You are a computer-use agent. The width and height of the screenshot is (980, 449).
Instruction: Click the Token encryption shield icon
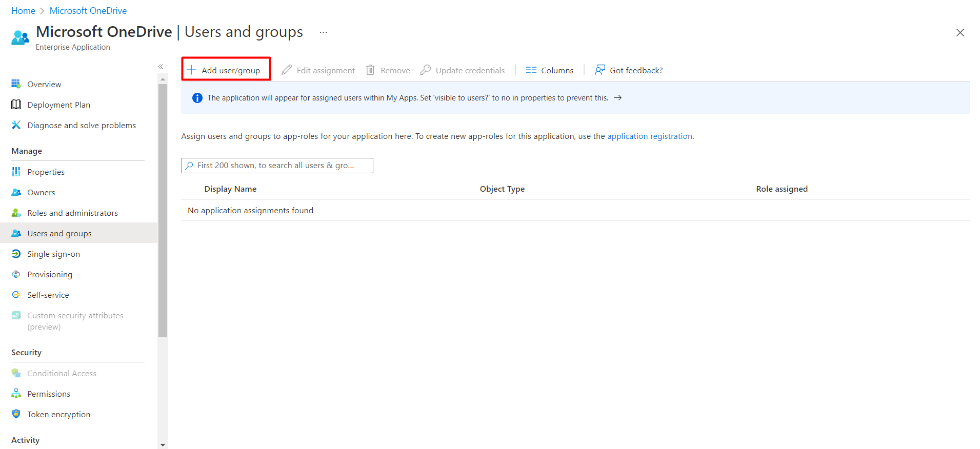pyautogui.click(x=16, y=414)
